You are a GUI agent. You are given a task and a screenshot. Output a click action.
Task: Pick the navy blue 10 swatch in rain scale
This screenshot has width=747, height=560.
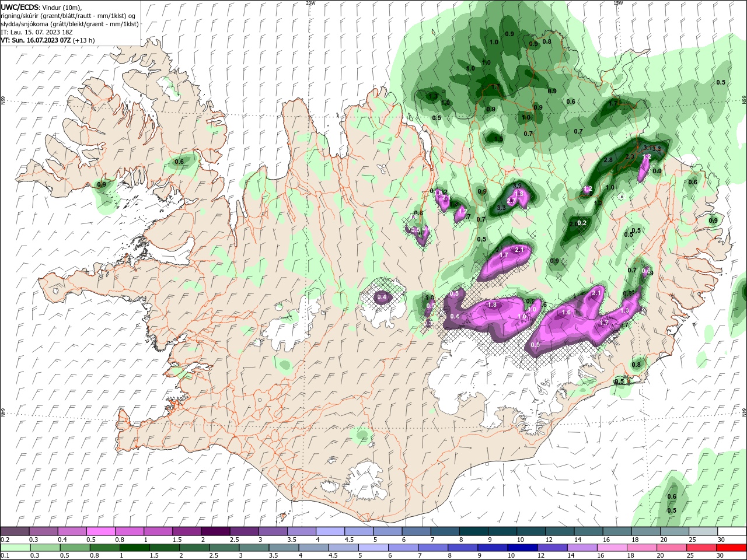coord(522,548)
